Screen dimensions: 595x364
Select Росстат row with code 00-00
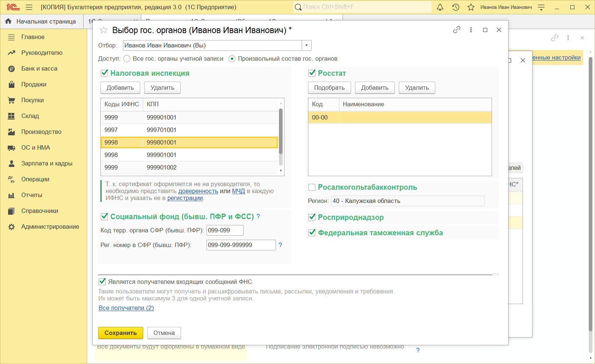[400, 117]
